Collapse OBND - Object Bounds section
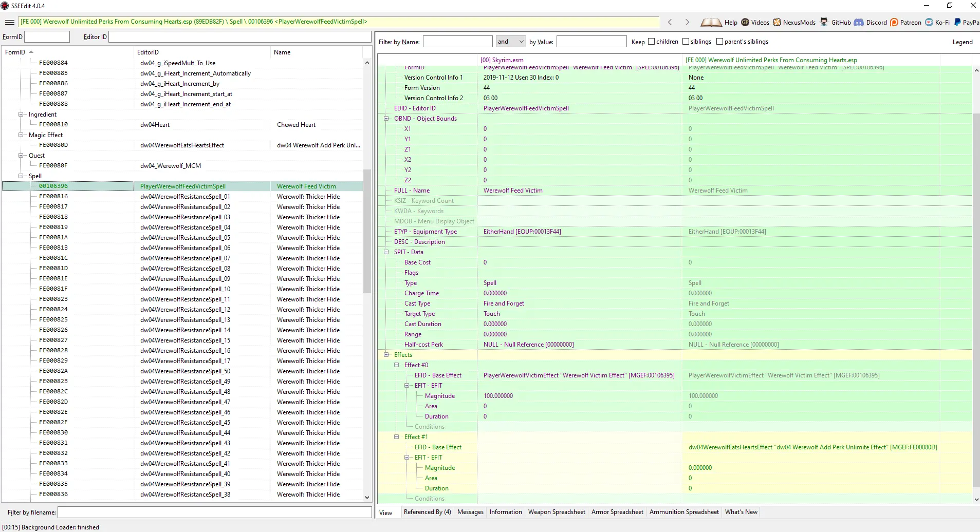Viewport: 980px width, 532px height. [x=386, y=119]
